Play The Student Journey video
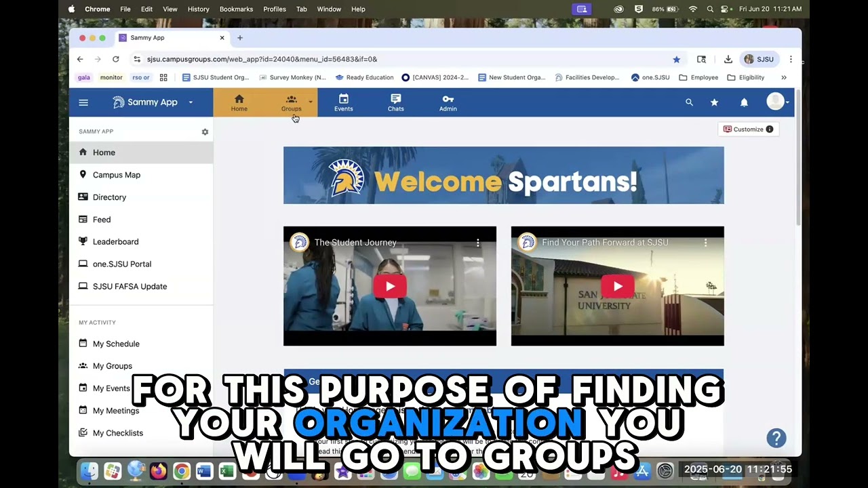868x488 pixels. pos(390,286)
